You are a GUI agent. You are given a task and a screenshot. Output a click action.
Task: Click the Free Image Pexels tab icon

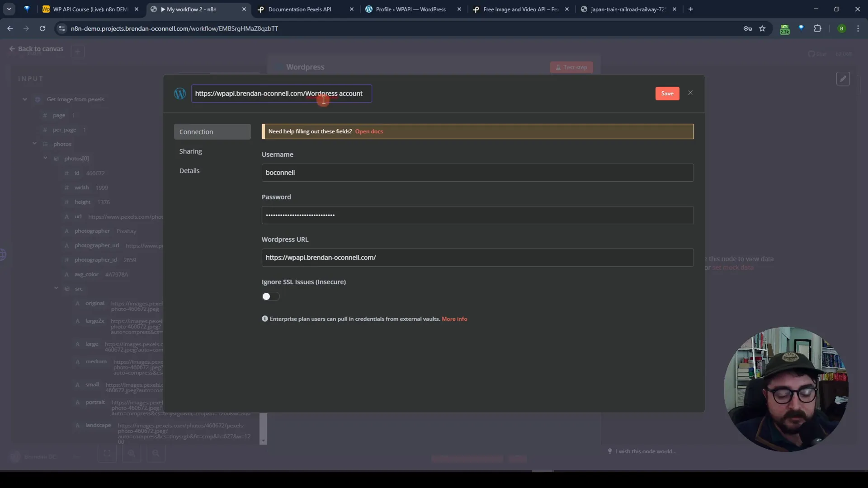pos(477,9)
